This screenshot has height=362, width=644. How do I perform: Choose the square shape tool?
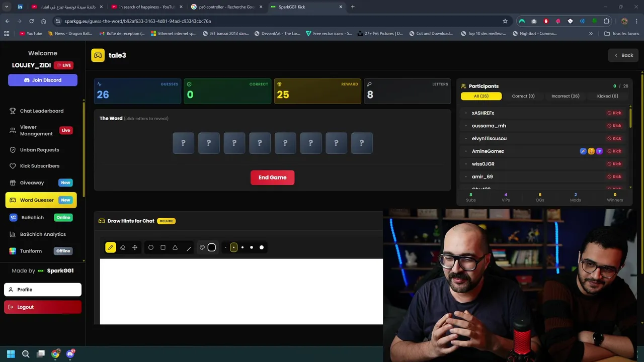(x=163, y=247)
